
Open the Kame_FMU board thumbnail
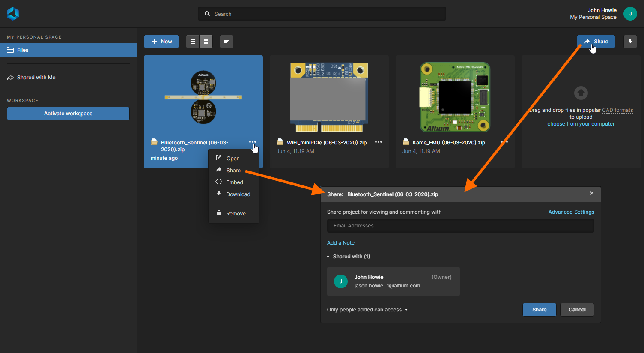click(455, 97)
